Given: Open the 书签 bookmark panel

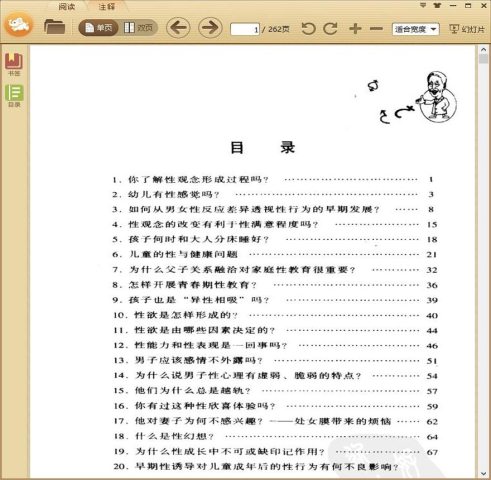Looking at the screenshot, I should 14,65.
